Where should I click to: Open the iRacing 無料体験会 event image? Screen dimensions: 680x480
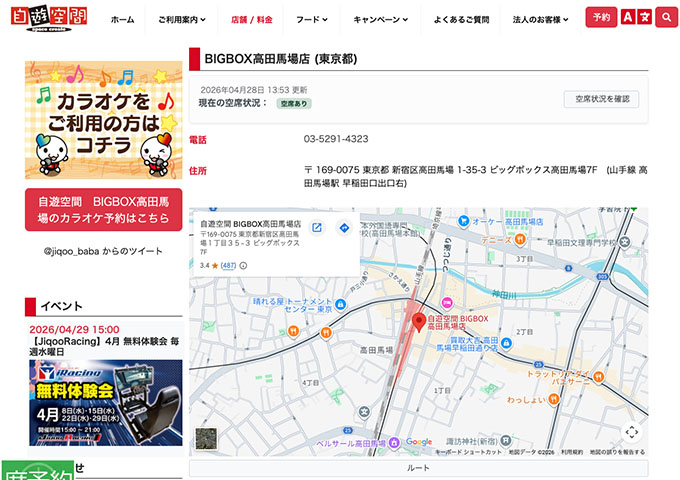pyautogui.click(x=106, y=402)
